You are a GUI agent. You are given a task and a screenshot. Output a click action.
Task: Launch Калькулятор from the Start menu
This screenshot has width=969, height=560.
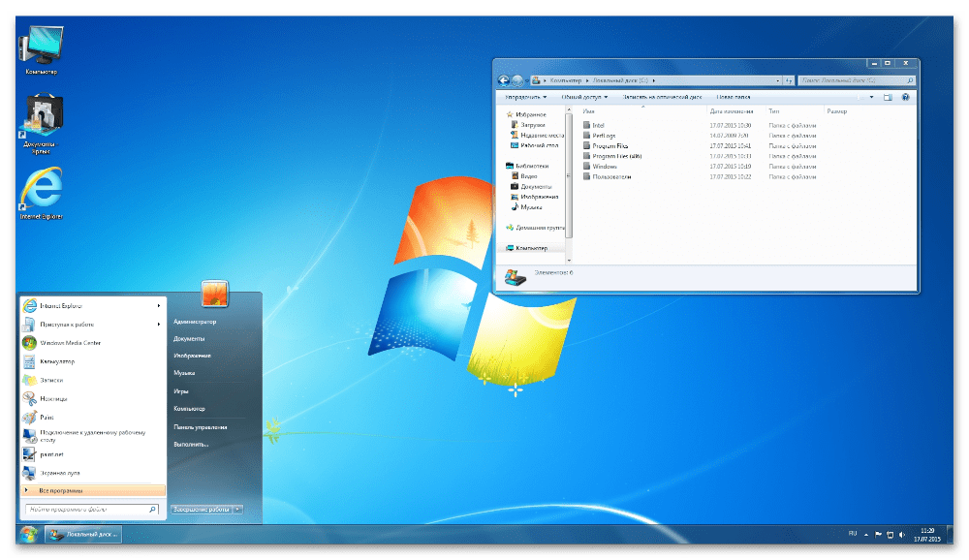(57, 361)
